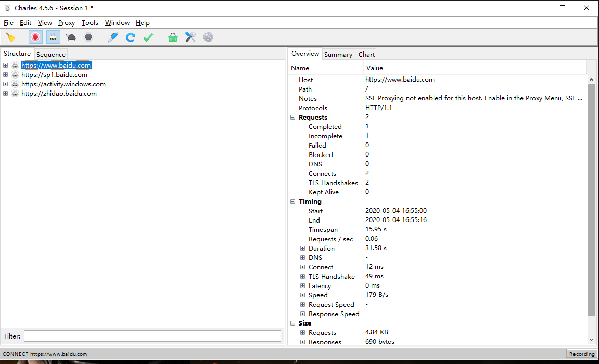The height and width of the screenshot is (364, 599).
Task: Expand the https://sp1.baidu.com tree node
Action: coord(5,75)
